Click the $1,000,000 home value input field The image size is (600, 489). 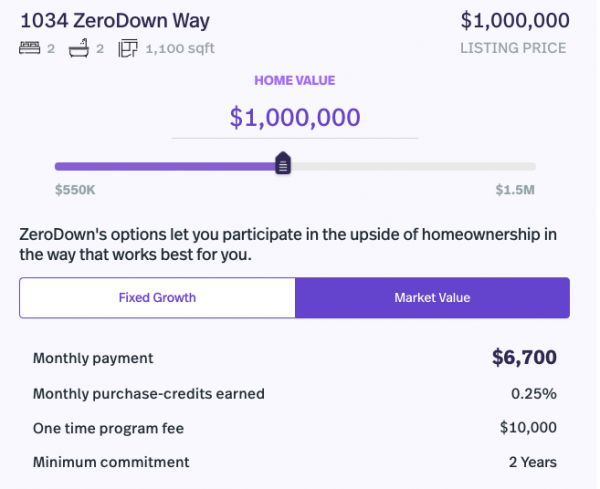coord(295,117)
